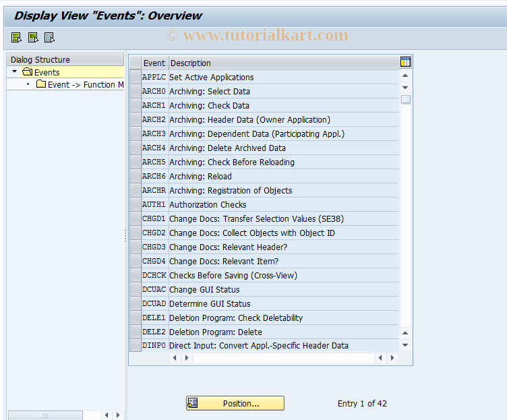Select row selector for ARCH3 event
Viewport: 507px width, 420px height.
[135, 134]
